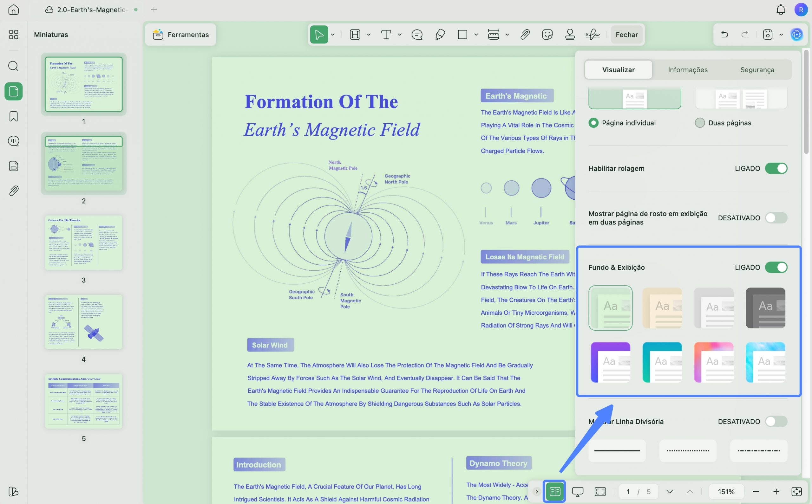812x504 pixels.
Task: Click the bottom-left layers icon
Action: click(13, 491)
